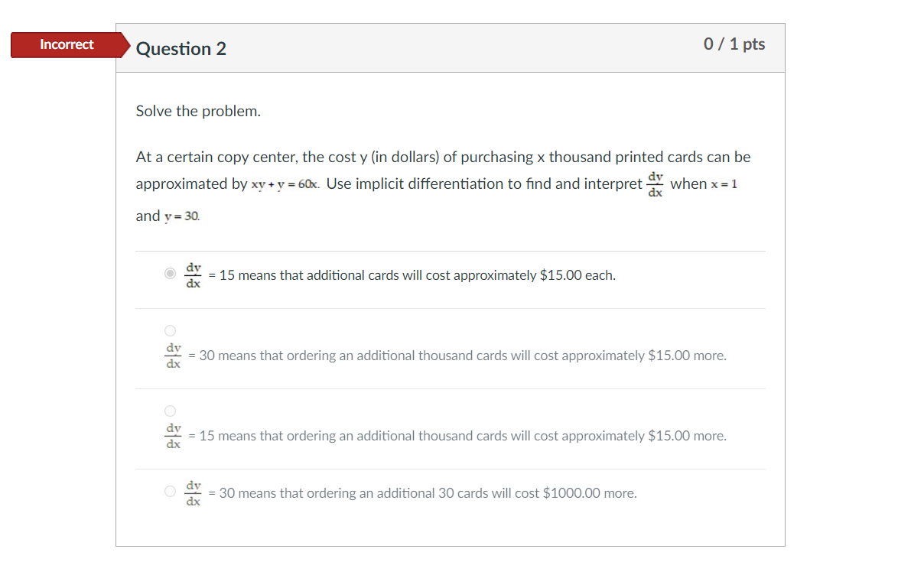Click the dy/dx symbol in the first answer

coord(192,275)
